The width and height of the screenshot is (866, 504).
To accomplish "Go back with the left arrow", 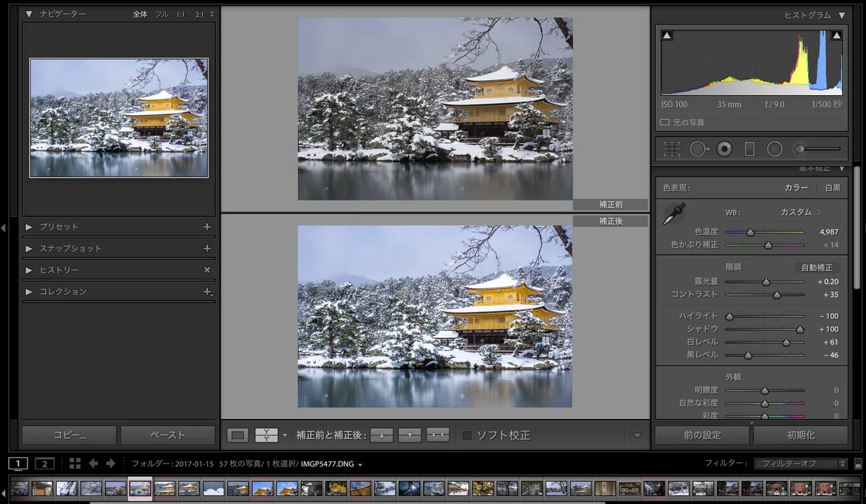I will (x=93, y=463).
